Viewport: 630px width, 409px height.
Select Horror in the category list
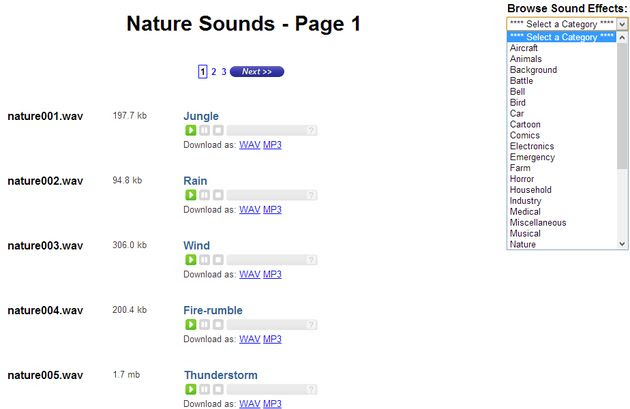pos(522,179)
